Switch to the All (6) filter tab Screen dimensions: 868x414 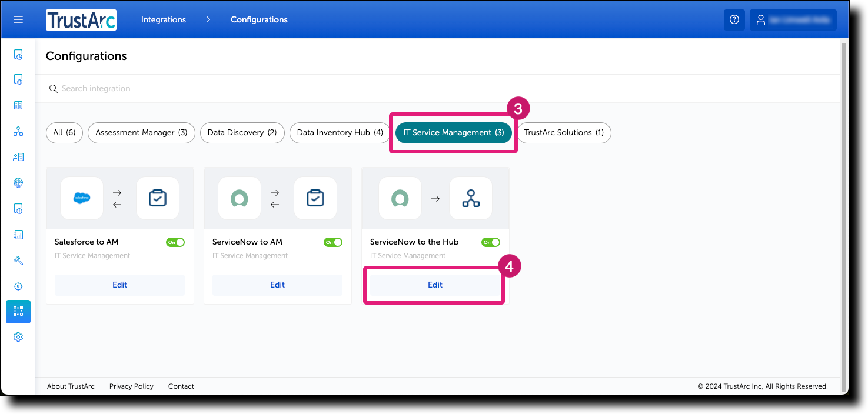click(64, 132)
